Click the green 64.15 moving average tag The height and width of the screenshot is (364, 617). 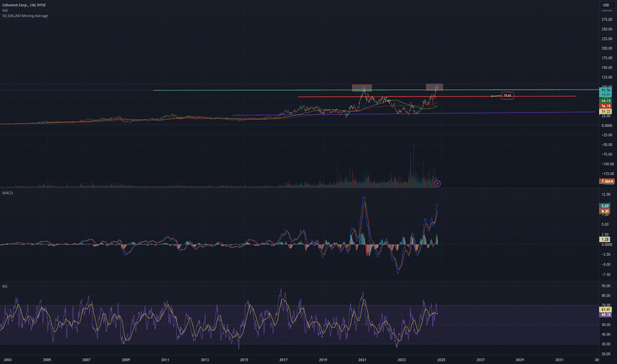pyautogui.click(x=605, y=101)
